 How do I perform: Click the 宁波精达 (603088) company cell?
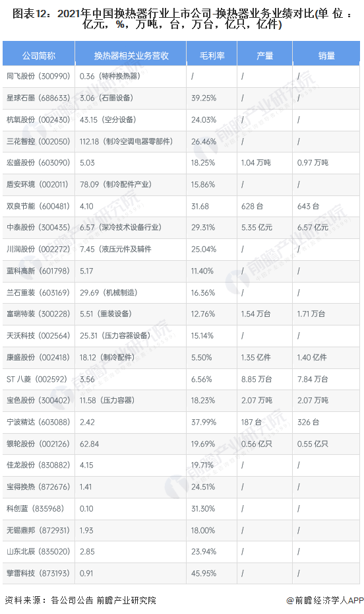click(38, 422)
